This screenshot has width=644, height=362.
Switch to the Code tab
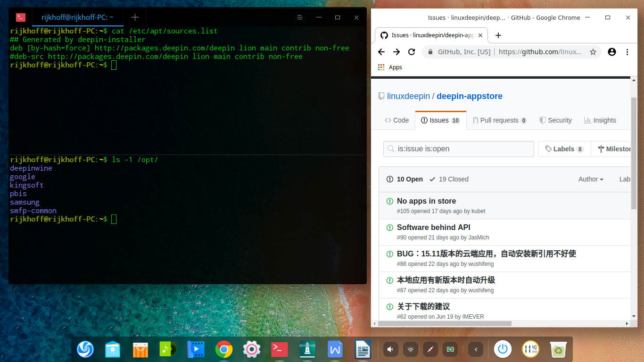pos(396,120)
